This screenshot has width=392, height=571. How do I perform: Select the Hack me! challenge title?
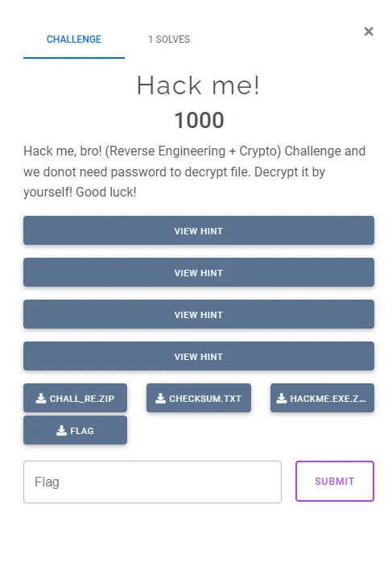click(x=198, y=86)
